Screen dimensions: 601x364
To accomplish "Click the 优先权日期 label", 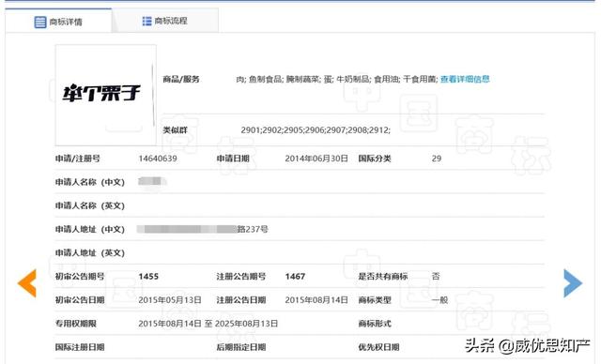I will point(378,347).
